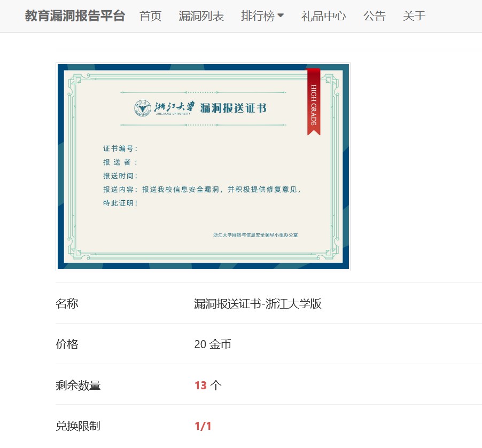
Task: Expand the 排行榜 dropdown menu
Action: pos(262,16)
